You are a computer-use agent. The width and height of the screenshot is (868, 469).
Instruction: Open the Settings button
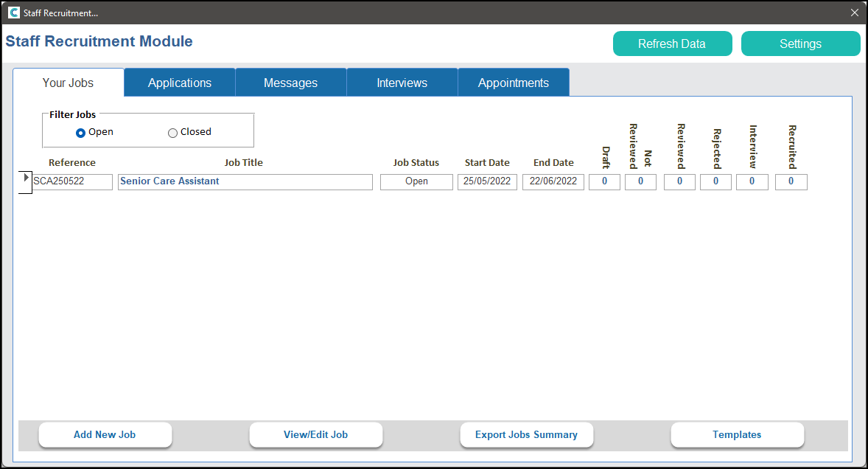click(800, 44)
